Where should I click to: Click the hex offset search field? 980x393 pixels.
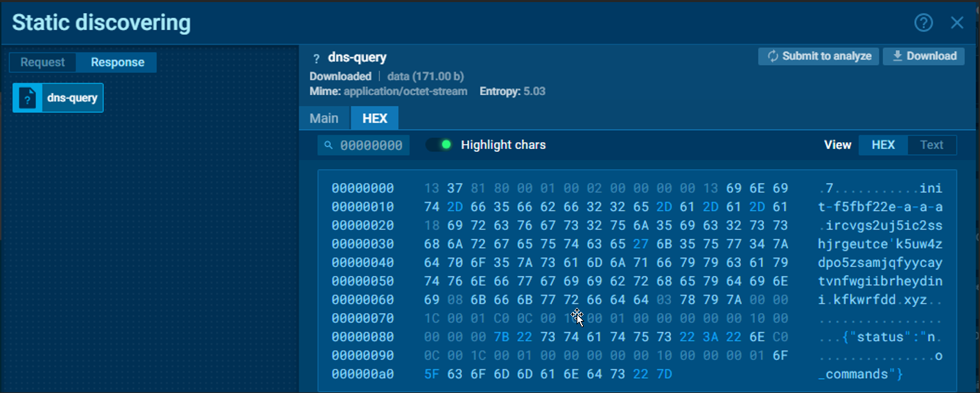370,146
